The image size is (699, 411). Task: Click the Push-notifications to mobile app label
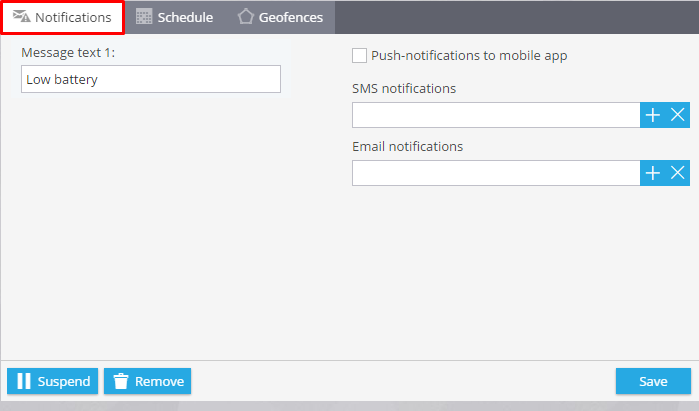469,56
